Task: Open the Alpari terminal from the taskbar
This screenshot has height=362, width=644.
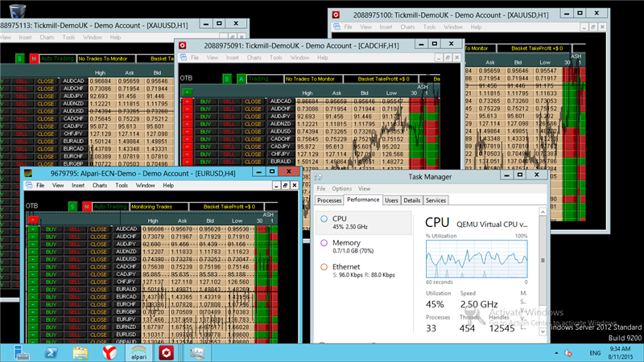Action: (138, 352)
